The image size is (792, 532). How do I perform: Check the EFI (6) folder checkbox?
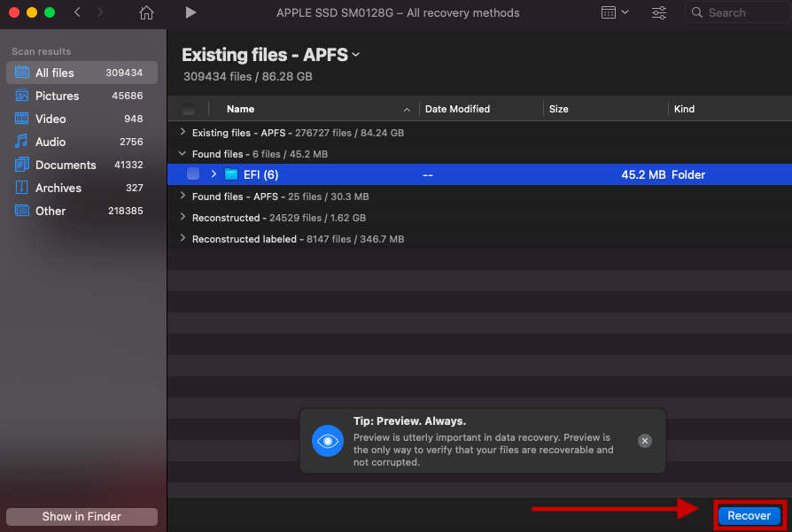(193, 173)
